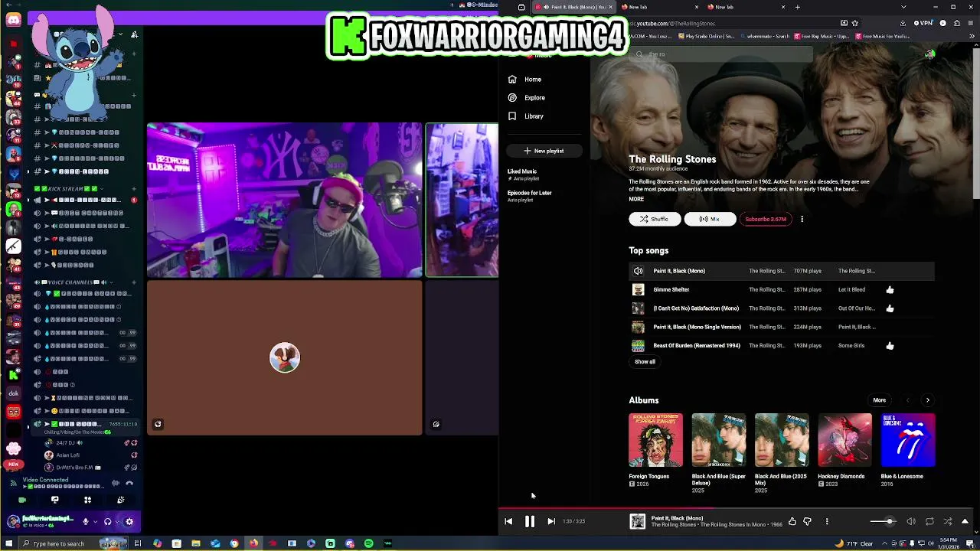
Task: Open Blue & Lonesome album thumbnail
Action: point(908,440)
